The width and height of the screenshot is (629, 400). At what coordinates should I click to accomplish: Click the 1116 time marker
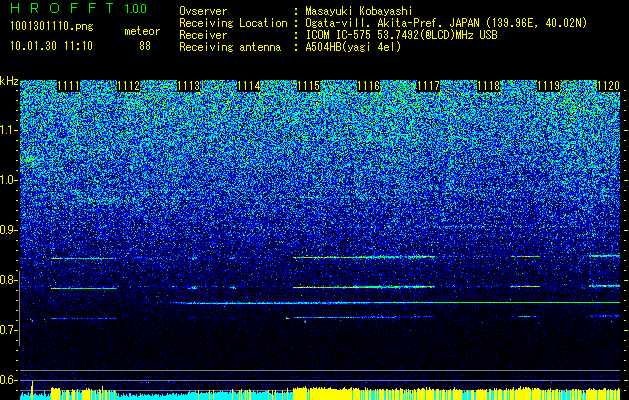pos(368,86)
